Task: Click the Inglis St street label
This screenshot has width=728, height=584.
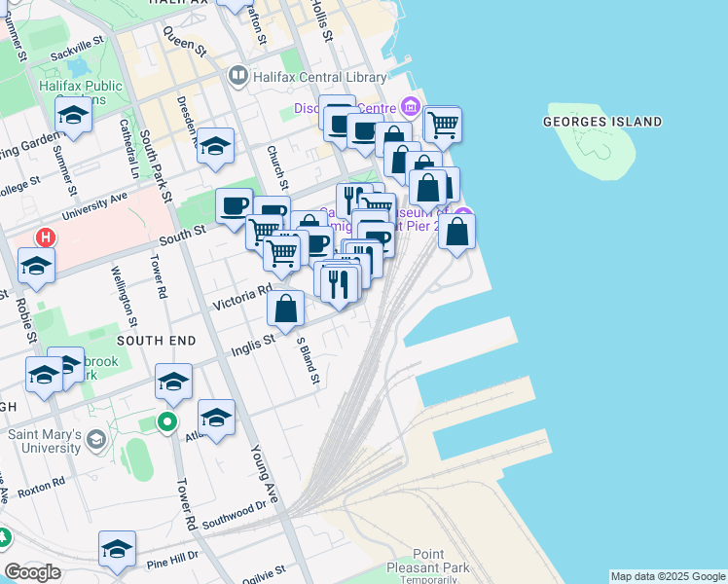Action: coord(253,346)
